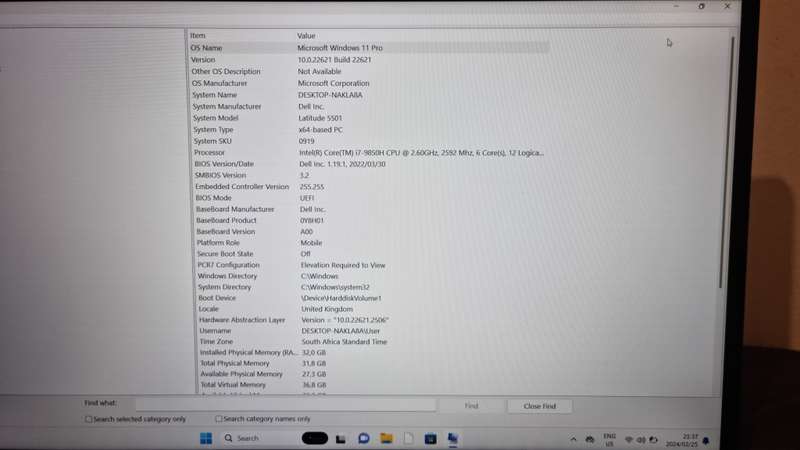
Task: Open the blank document icon on taskbar
Action: 409,438
